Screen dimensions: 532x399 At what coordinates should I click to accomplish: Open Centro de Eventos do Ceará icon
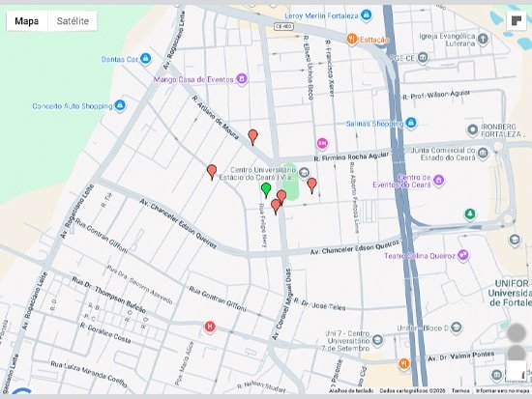(438, 180)
